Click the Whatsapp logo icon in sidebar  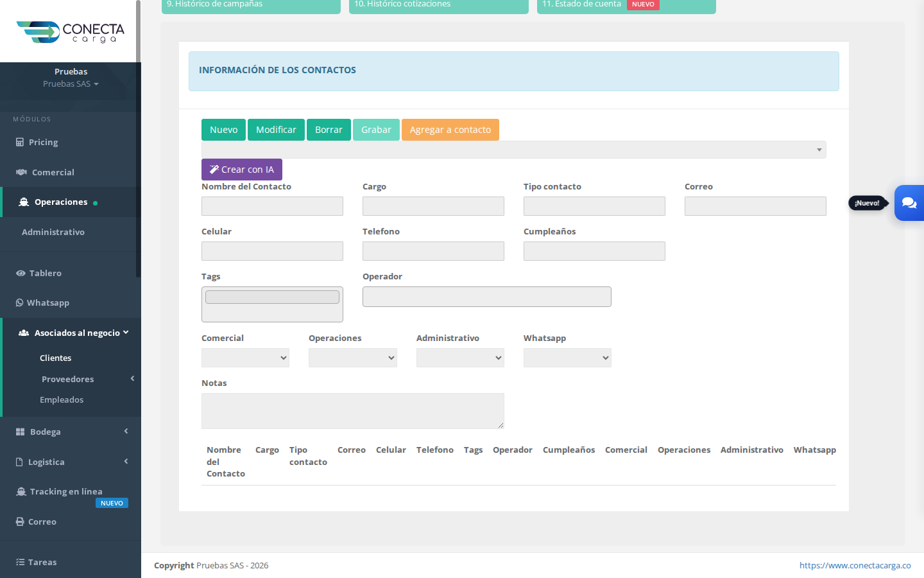click(19, 302)
